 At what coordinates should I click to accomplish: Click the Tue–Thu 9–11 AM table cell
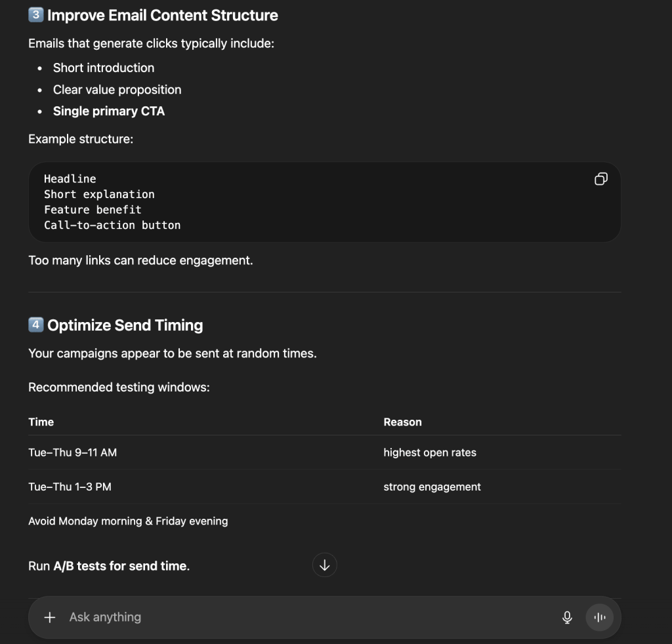click(73, 453)
